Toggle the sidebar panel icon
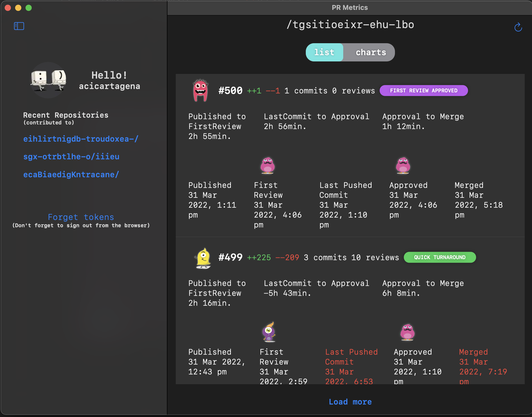532x417 pixels. click(x=19, y=26)
